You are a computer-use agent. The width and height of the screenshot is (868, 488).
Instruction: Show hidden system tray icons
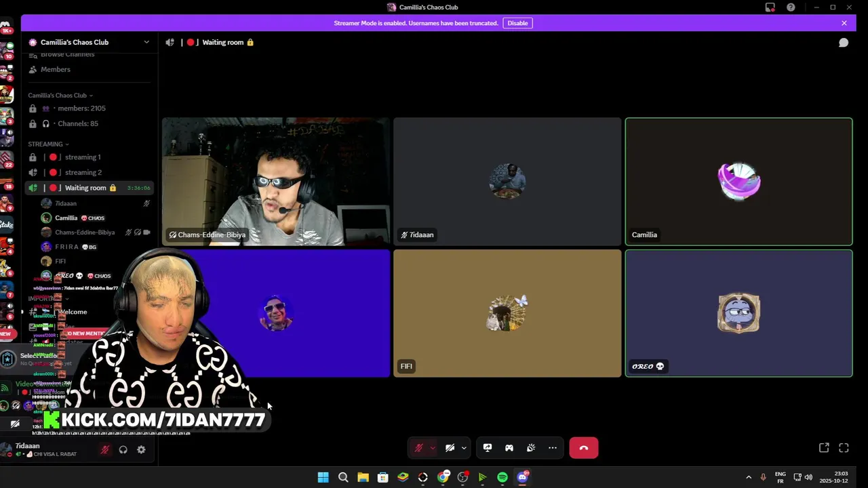pos(749,477)
